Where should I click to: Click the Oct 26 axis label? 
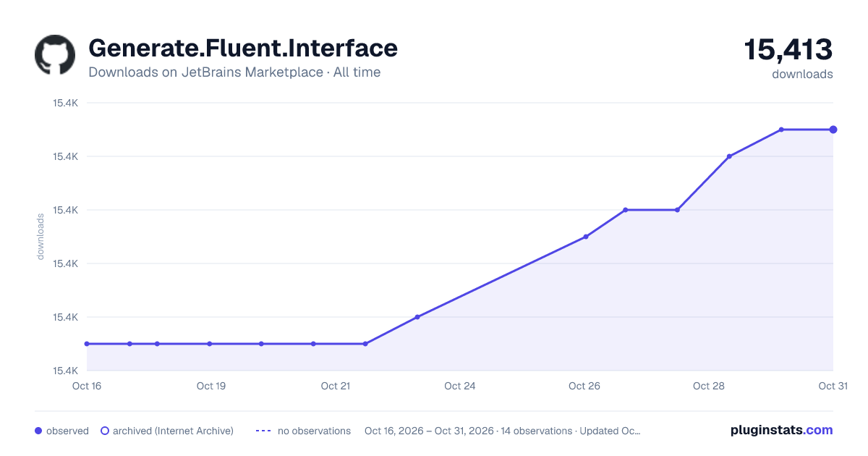tap(584, 386)
